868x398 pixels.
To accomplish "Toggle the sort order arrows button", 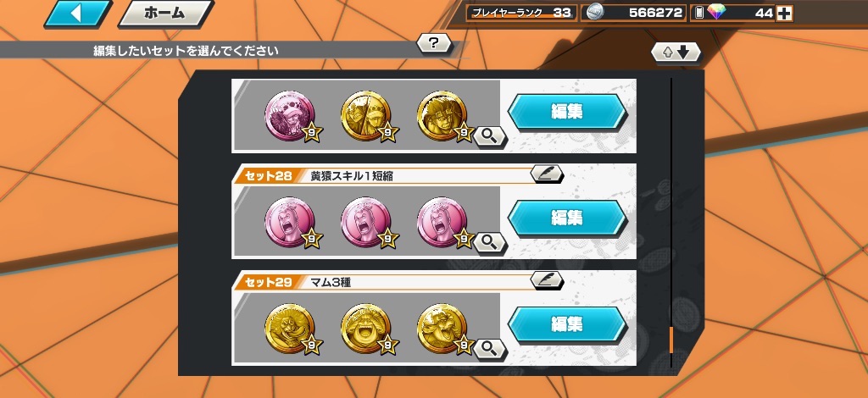I will coord(676,53).
